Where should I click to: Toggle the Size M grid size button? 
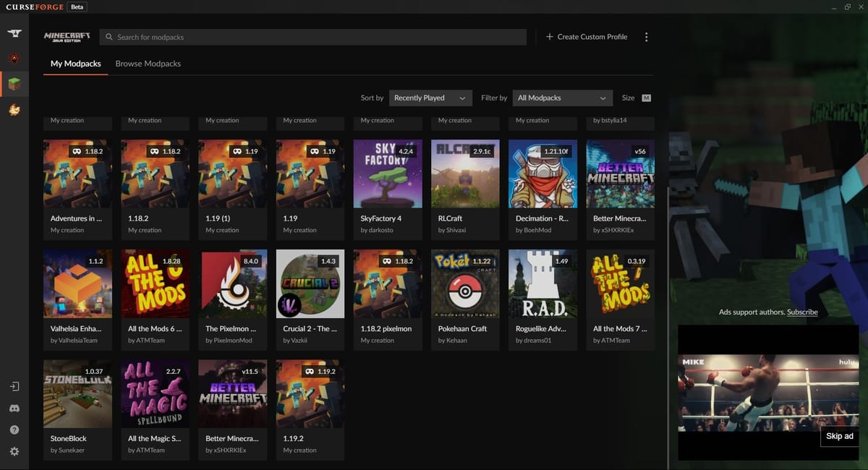[646, 98]
